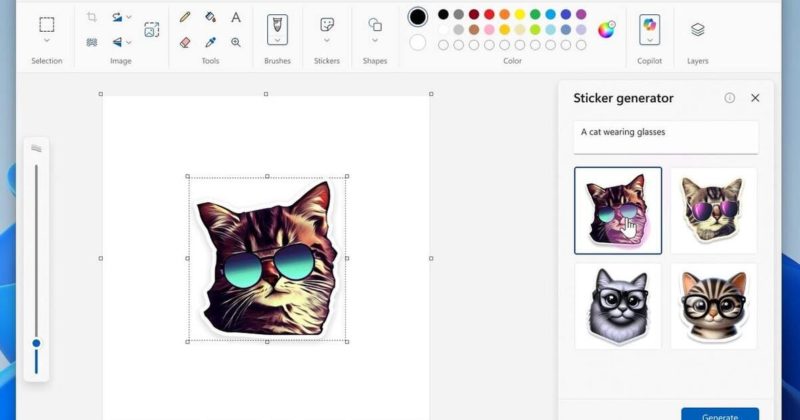800x420 pixels.
Task: Choose the red color swatch
Action: [488, 15]
